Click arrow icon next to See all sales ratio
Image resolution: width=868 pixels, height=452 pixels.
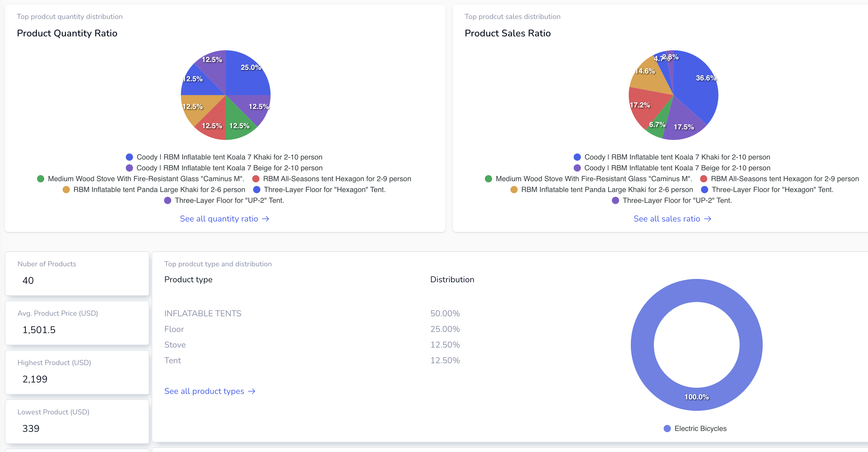(708, 219)
